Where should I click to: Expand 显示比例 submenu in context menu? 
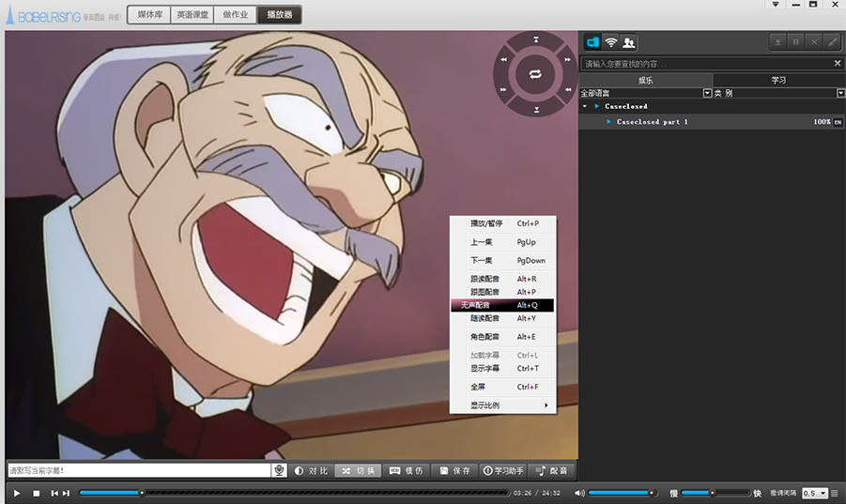point(502,405)
